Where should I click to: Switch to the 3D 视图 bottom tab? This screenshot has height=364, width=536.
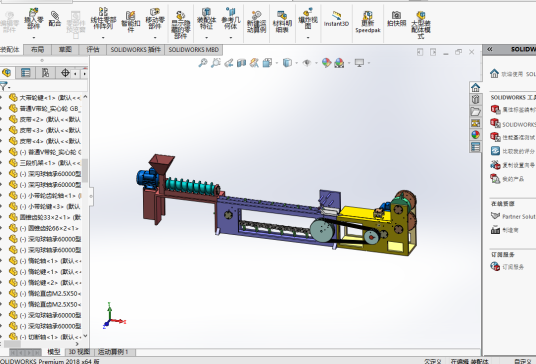tap(79, 352)
